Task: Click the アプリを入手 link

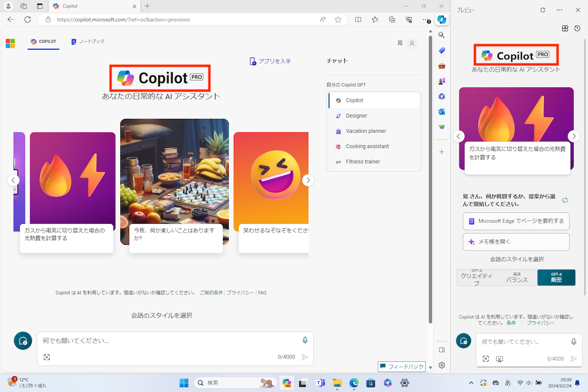Action: [270, 61]
